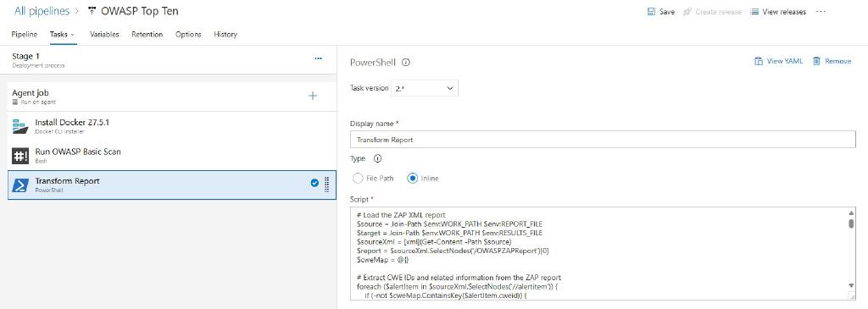Select the File Path radio button

pos(358,179)
